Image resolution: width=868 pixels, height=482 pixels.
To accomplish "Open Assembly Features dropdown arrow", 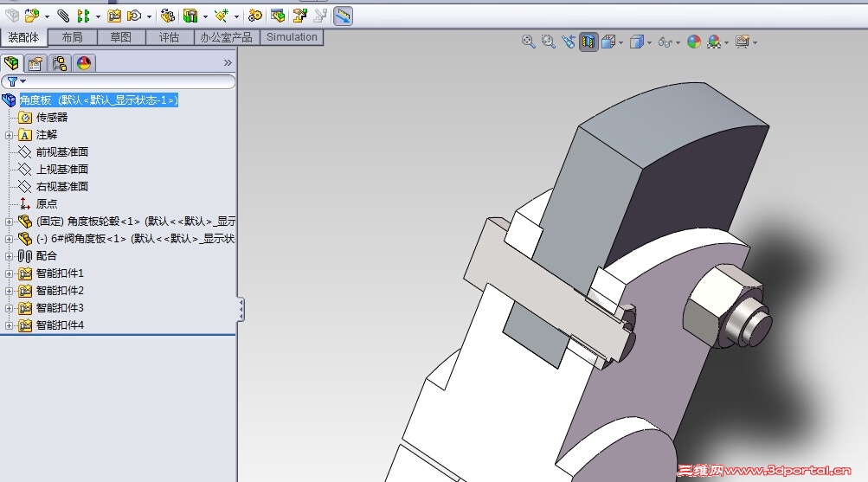I will click(205, 16).
